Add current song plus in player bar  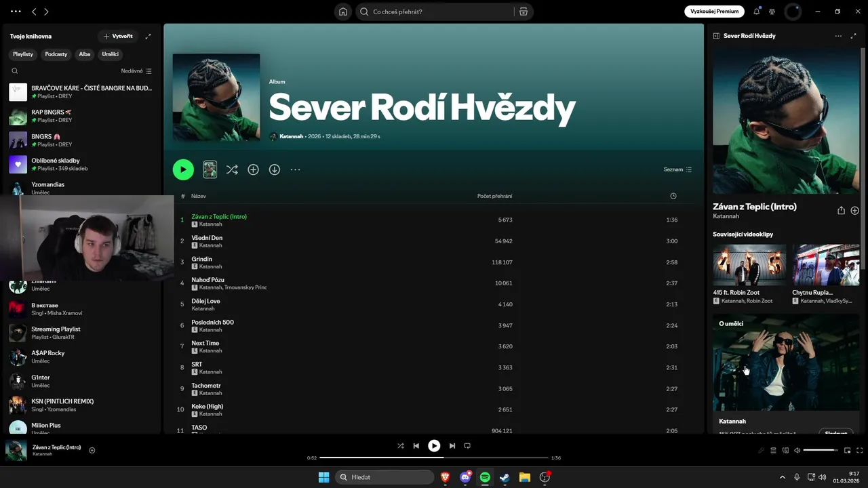tap(92, 450)
